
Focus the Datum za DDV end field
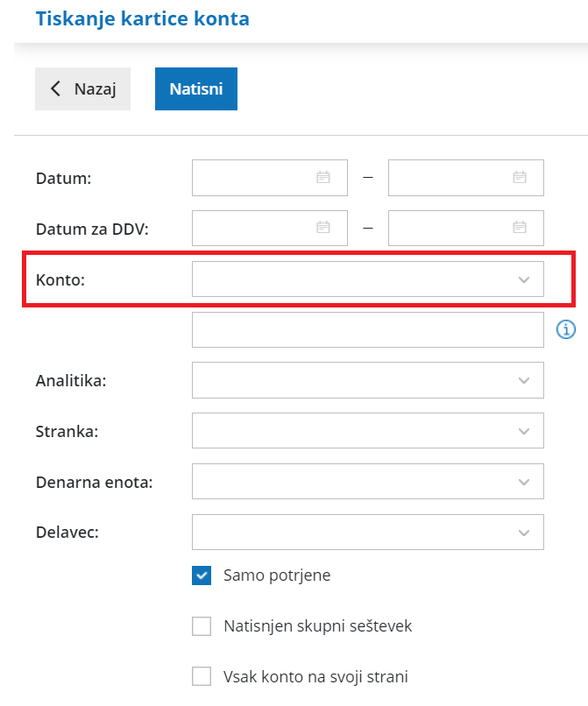click(466, 228)
